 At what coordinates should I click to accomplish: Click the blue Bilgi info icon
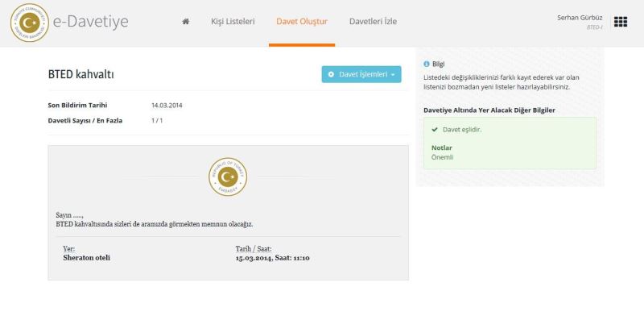coord(427,64)
